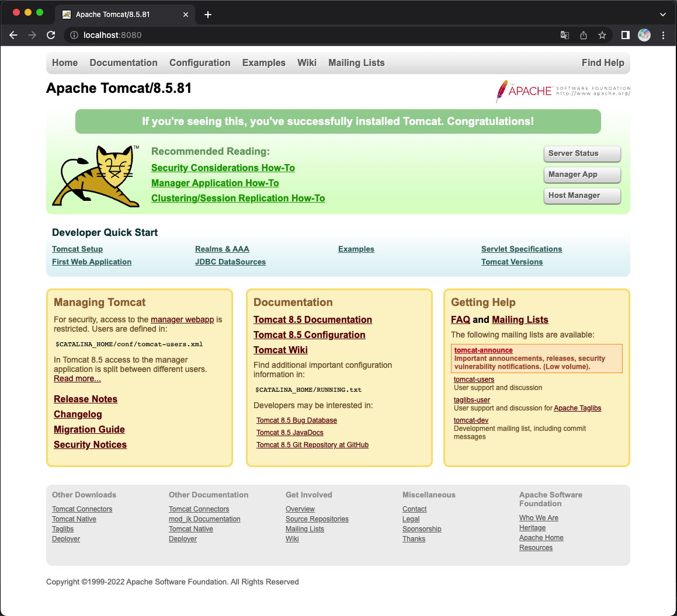Open Wiki in the top nav
This screenshot has height=616, width=677.
point(307,62)
